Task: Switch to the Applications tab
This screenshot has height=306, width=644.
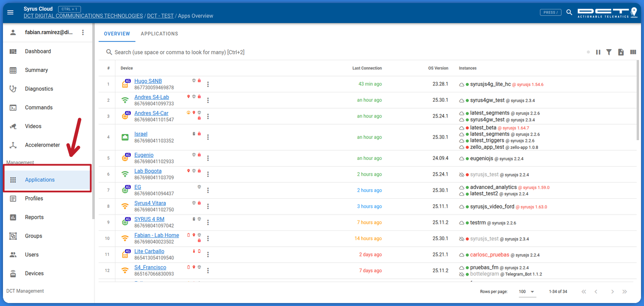Action: pos(159,34)
